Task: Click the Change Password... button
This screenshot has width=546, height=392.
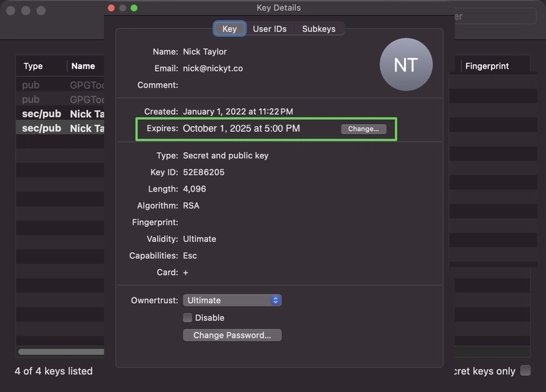Action: click(x=232, y=335)
